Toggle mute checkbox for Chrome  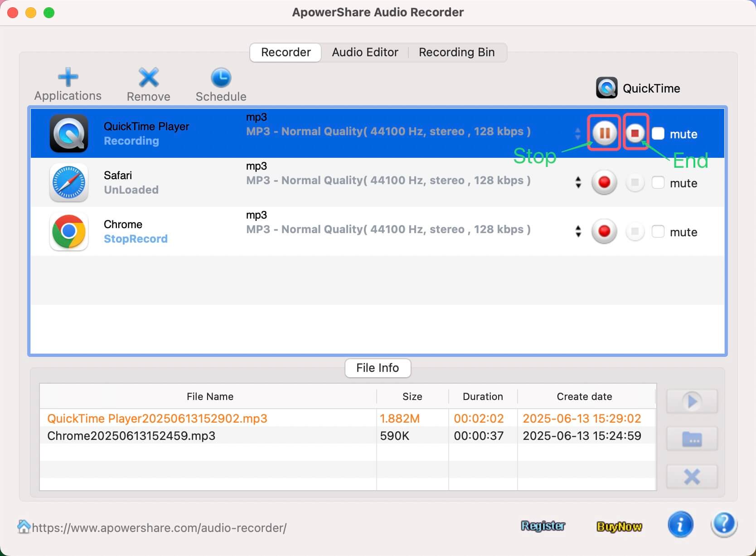(x=658, y=232)
